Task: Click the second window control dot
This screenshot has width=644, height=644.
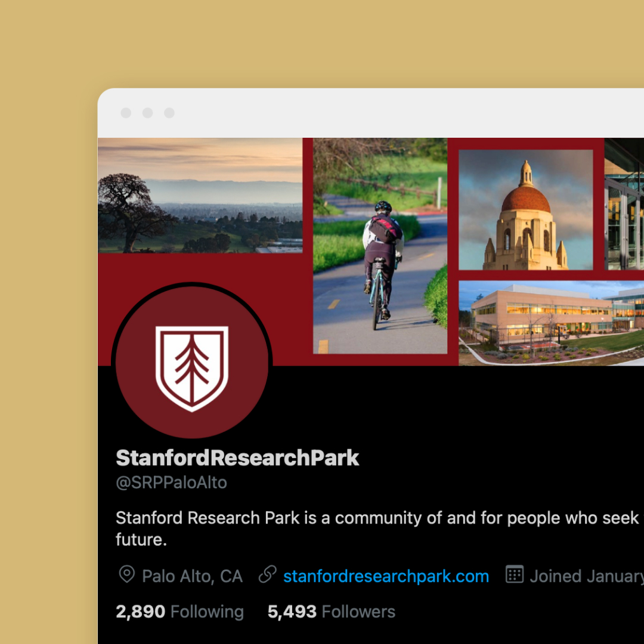Action: click(148, 113)
